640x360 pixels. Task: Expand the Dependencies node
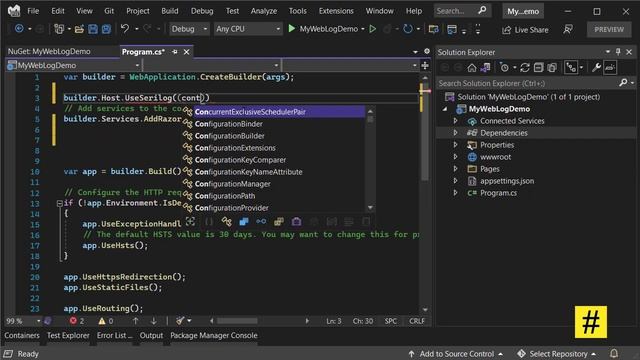456,133
